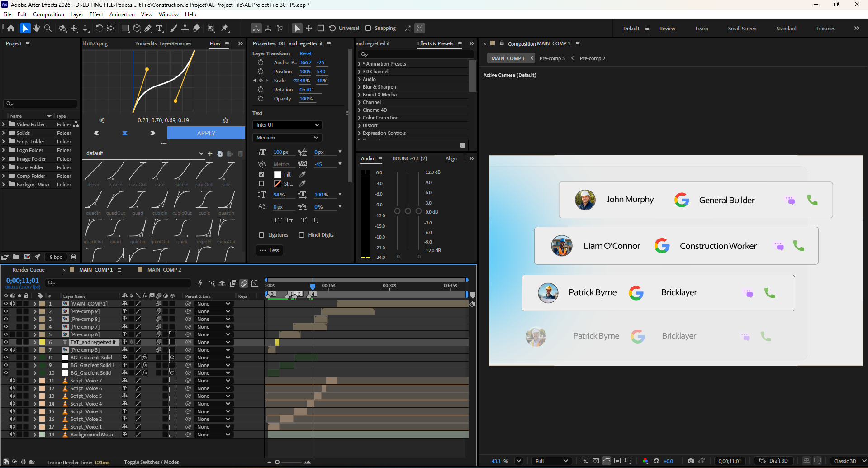This screenshot has width=868, height=468.
Task: Click the Stroke color swatch
Action: (278, 184)
